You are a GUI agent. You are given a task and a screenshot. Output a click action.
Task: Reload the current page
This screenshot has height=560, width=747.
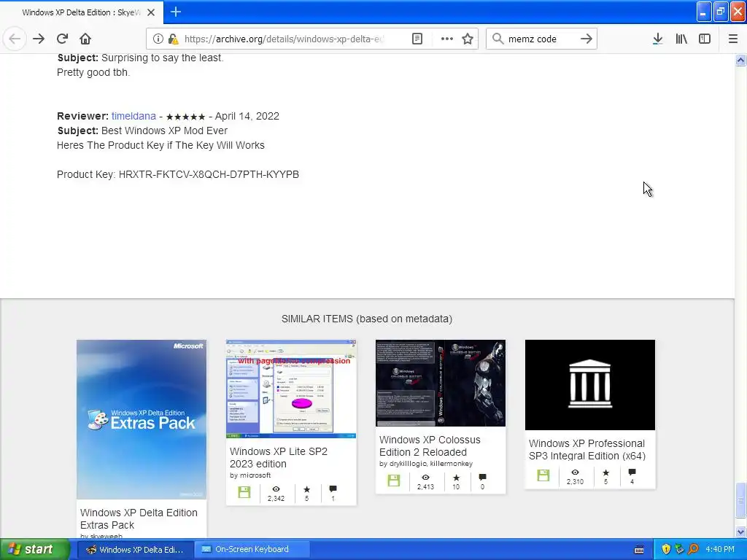(x=62, y=39)
